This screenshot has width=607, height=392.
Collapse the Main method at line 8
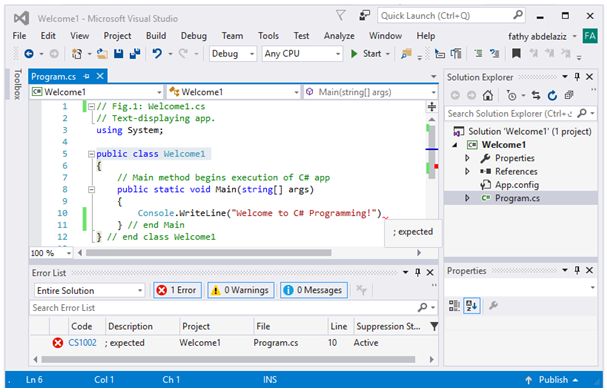pos(91,190)
